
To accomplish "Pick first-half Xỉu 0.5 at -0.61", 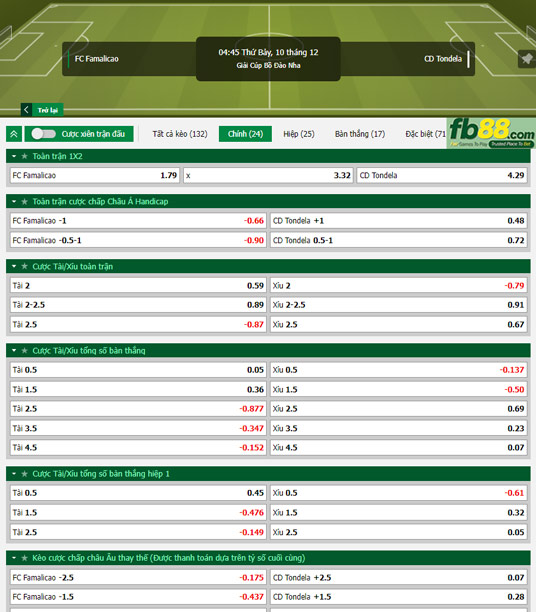I will click(x=398, y=493).
